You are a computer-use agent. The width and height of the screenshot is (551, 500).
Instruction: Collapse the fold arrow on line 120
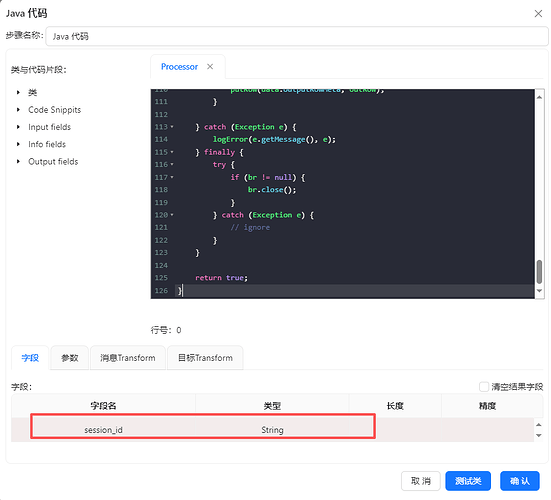point(172,215)
